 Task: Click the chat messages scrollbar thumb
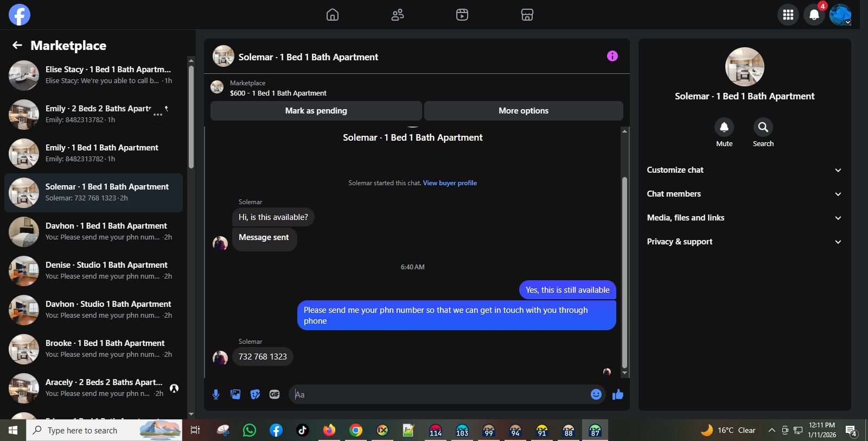pos(624,273)
